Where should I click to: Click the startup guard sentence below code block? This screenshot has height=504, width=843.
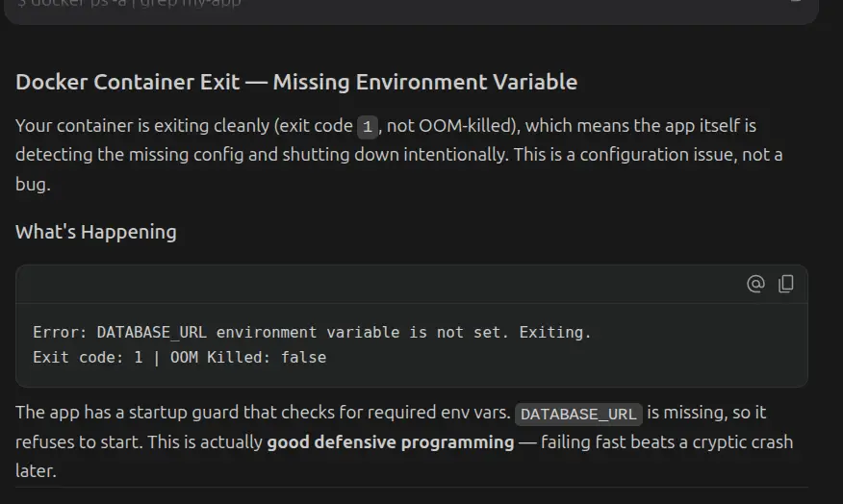(x=263, y=413)
